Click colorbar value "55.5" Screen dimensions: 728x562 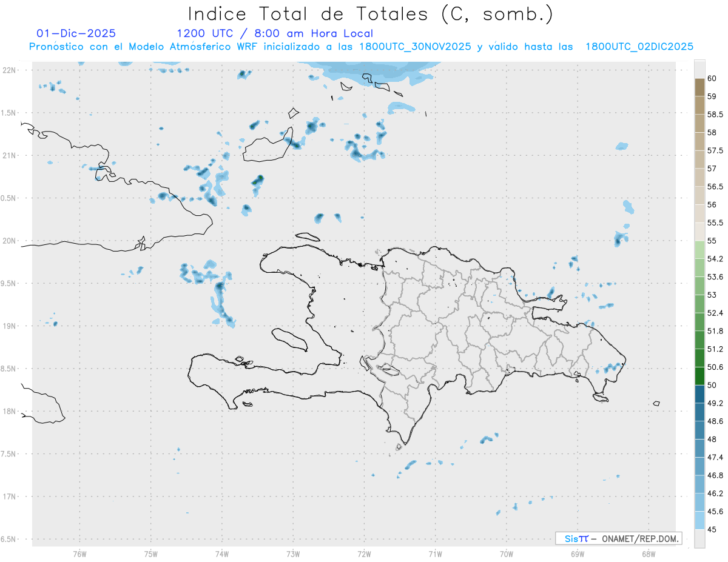tap(715, 222)
